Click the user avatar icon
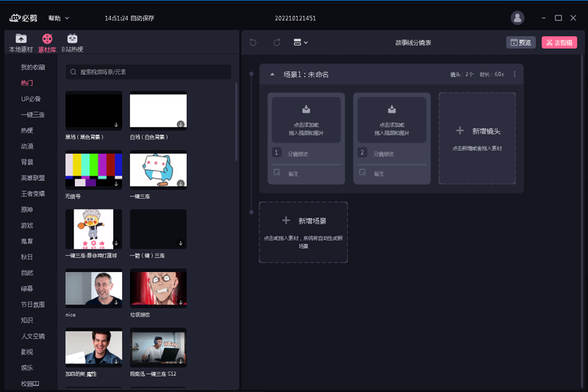This screenshot has height=392, width=588. click(517, 18)
